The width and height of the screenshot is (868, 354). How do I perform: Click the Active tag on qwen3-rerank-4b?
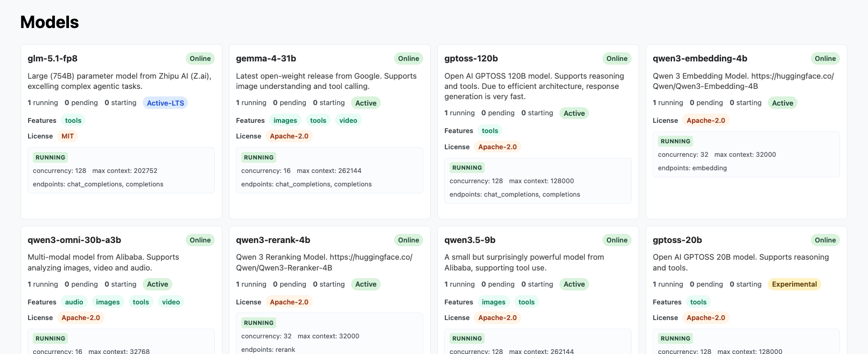pos(366,284)
